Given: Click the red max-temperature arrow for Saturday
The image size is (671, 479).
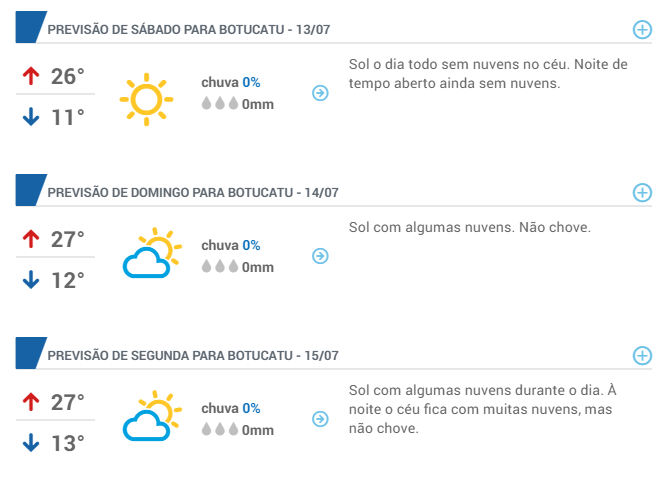Looking at the screenshot, I should click(31, 76).
